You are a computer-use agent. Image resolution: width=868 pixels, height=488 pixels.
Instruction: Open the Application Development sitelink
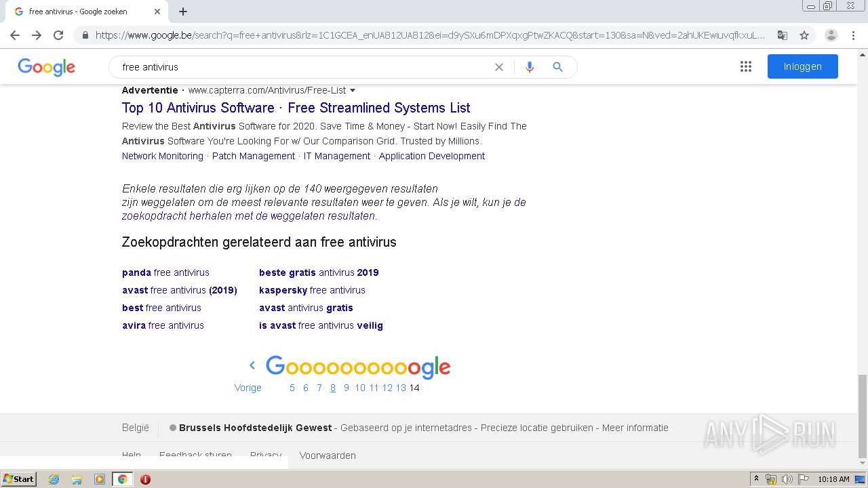(x=432, y=156)
